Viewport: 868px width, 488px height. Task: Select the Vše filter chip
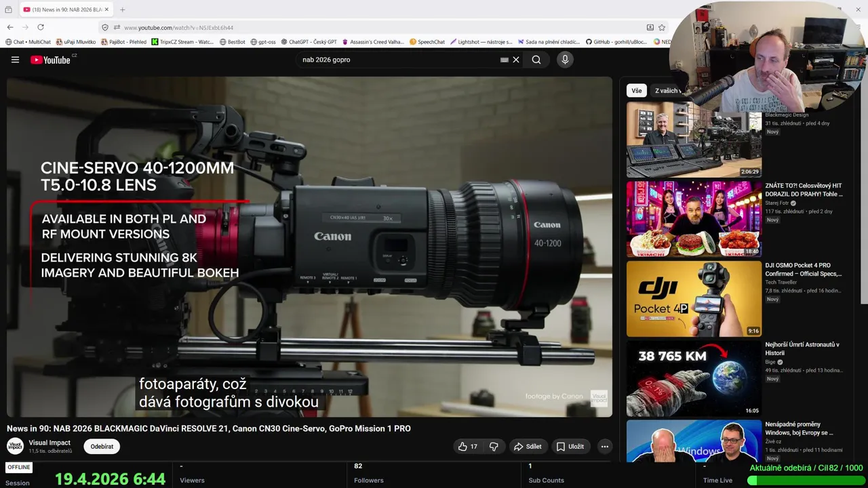[637, 91]
